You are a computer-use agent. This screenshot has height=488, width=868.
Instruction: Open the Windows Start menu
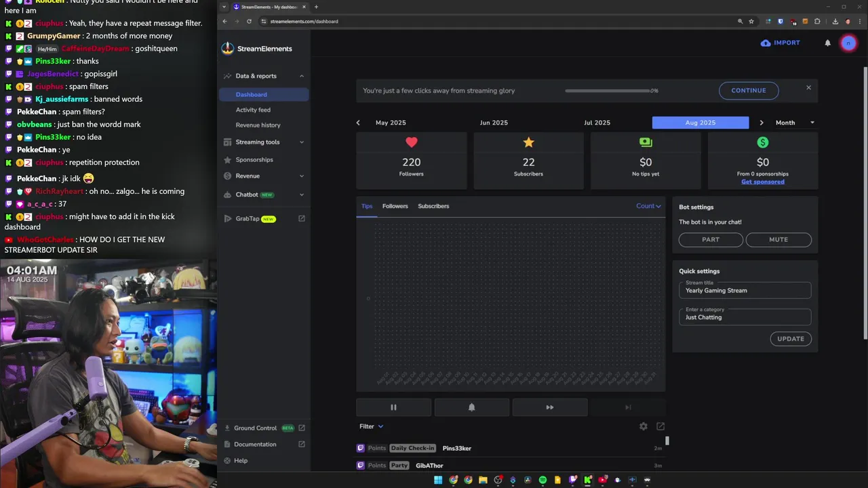pyautogui.click(x=438, y=480)
